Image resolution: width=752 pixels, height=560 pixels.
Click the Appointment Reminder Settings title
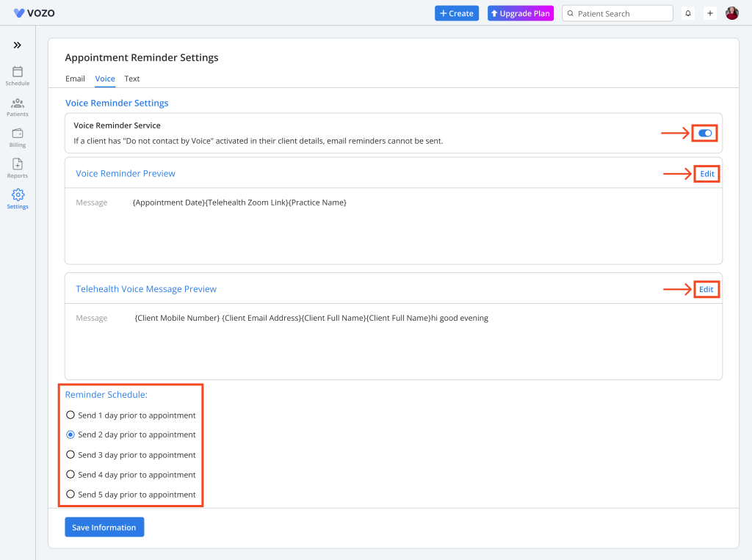142,57
